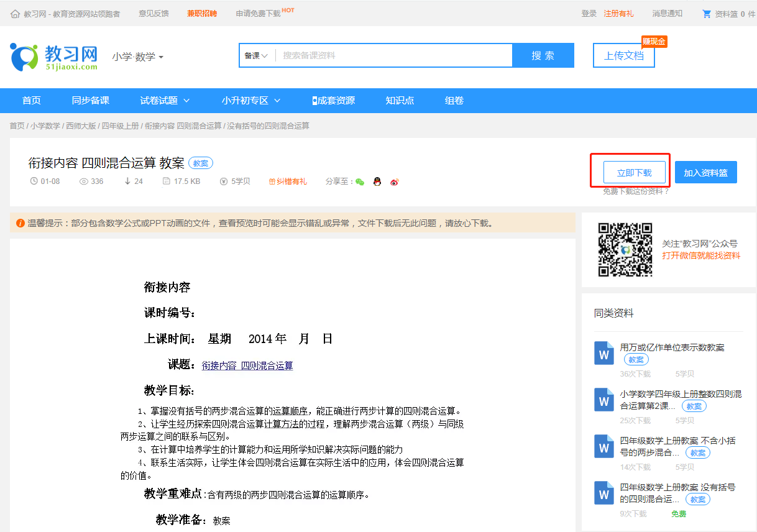
Task: Click the clock date icon 01-08
Action: [34, 181]
